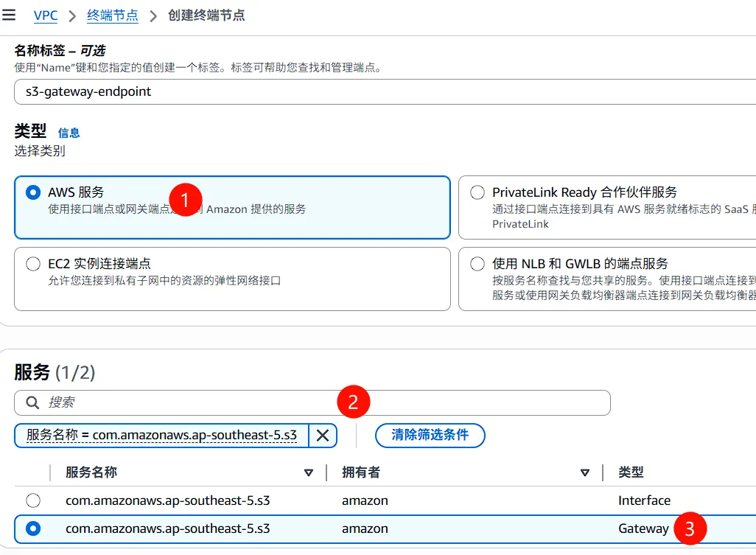Image resolution: width=756 pixels, height=555 pixels.
Task: Click the magnifier icon in the services search box
Action: 32,402
